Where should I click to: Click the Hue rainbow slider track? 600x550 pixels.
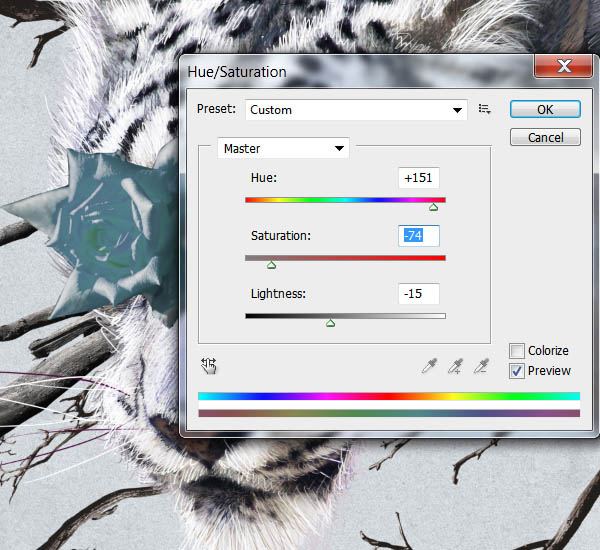(x=346, y=200)
